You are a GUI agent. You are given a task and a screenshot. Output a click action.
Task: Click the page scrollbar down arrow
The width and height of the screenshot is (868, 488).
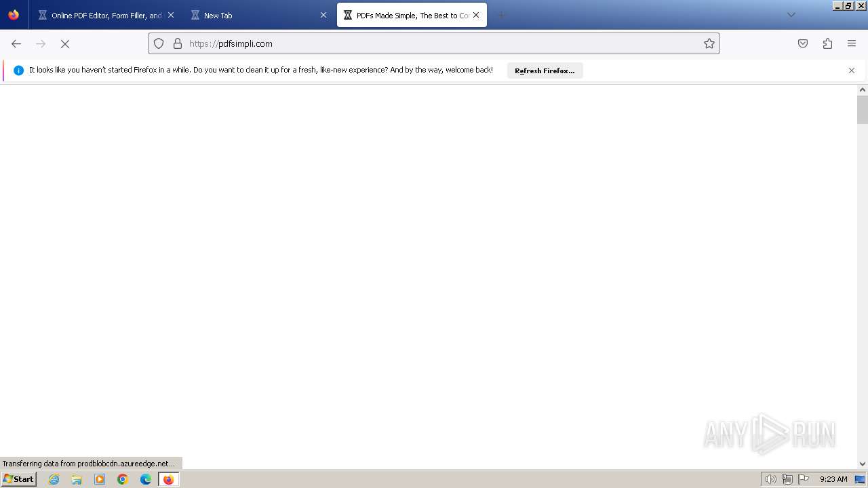click(863, 464)
